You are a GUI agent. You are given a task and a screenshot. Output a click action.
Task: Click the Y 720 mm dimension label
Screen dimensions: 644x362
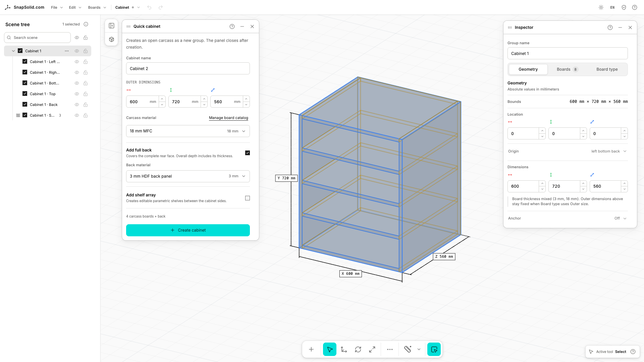tap(286, 178)
